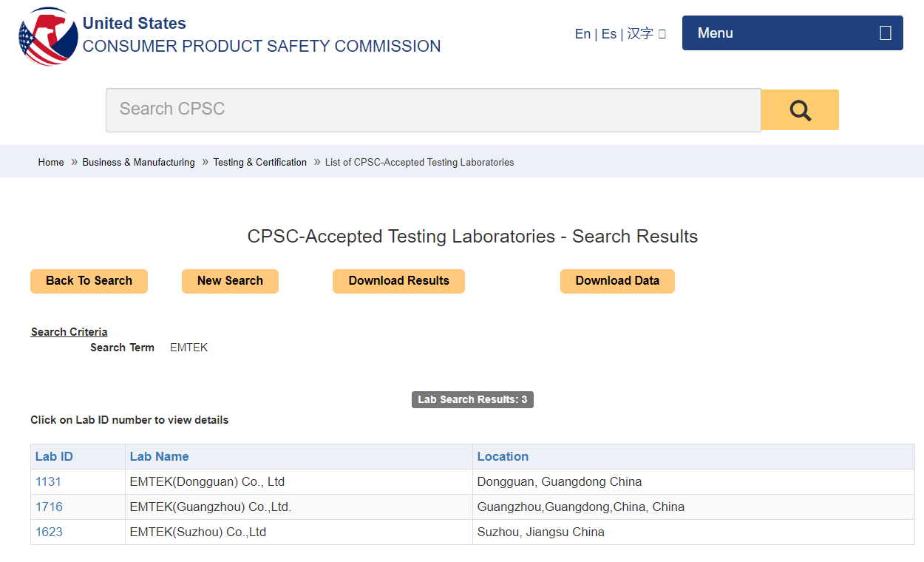Type in the Search CPSC field
Image resolution: width=924 pixels, height=562 pixels.
(x=432, y=110)
